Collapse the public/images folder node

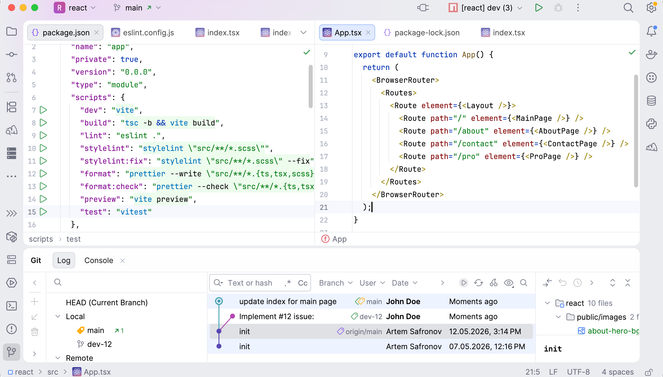[558, 317]
